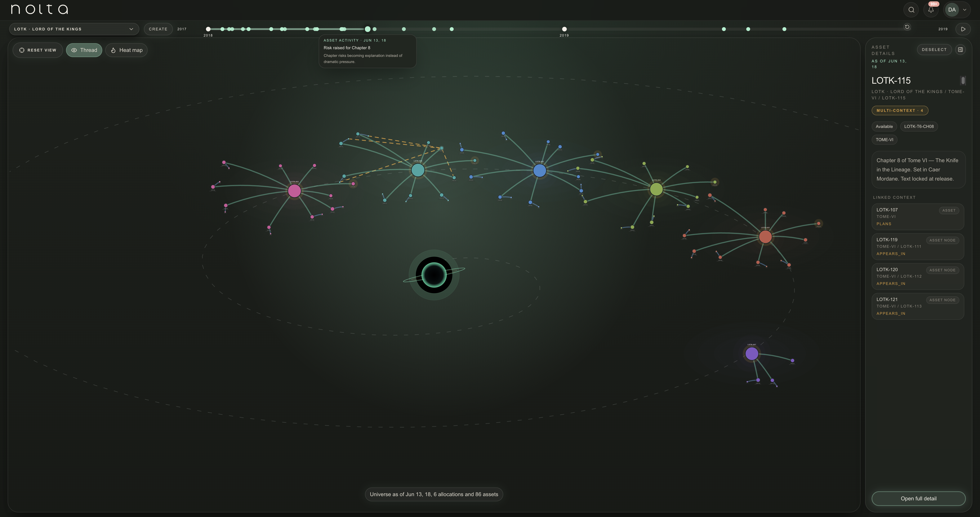Click the LOTK-T6-CH08 tag

tap(919, 126)
